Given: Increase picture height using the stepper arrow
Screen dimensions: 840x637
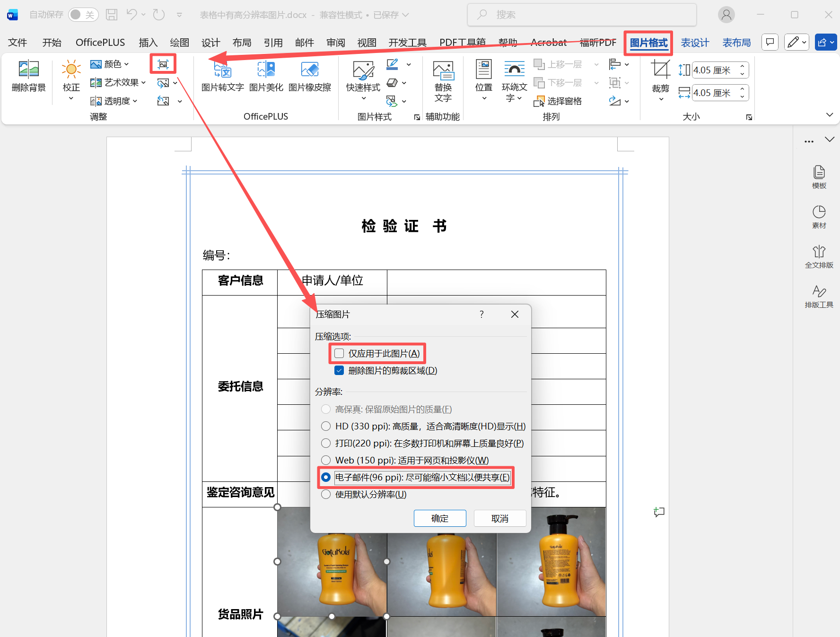Looking at the screenshot, I should 742,66.
